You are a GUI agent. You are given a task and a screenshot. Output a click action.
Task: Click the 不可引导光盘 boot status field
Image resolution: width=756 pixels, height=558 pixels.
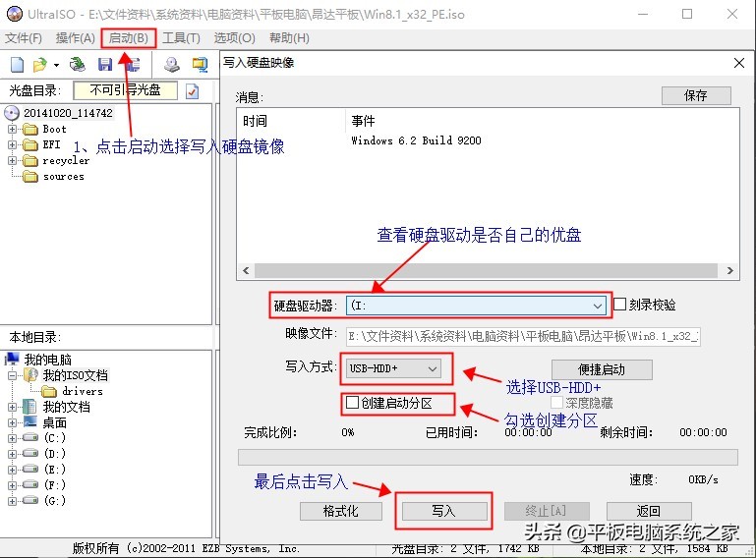pos(125,90)
